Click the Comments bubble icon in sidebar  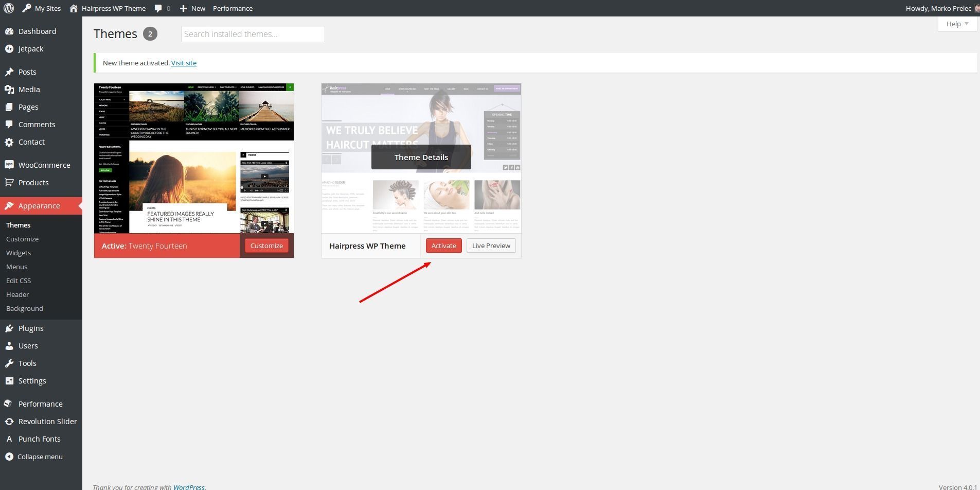pyautogui.click(x=9, y=125)
